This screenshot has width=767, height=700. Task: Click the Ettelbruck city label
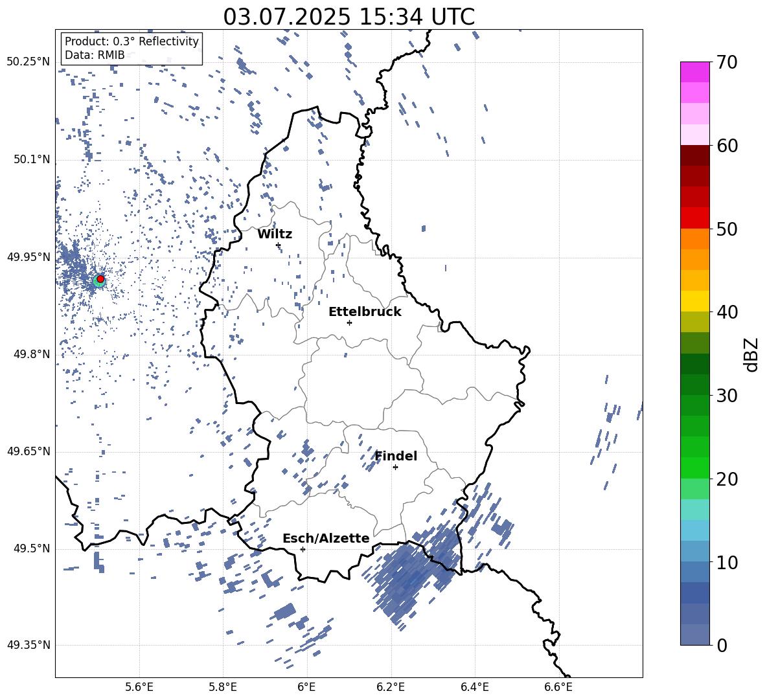pos(365,312)
